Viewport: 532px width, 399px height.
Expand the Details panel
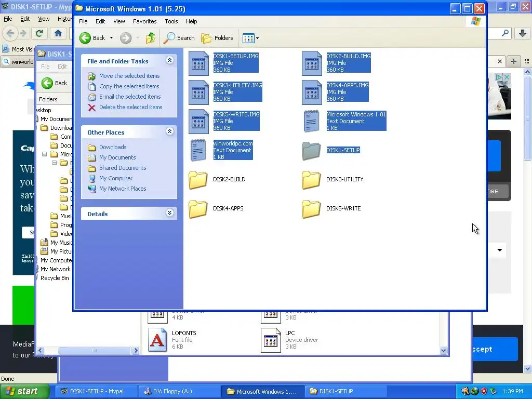[170, 213]
